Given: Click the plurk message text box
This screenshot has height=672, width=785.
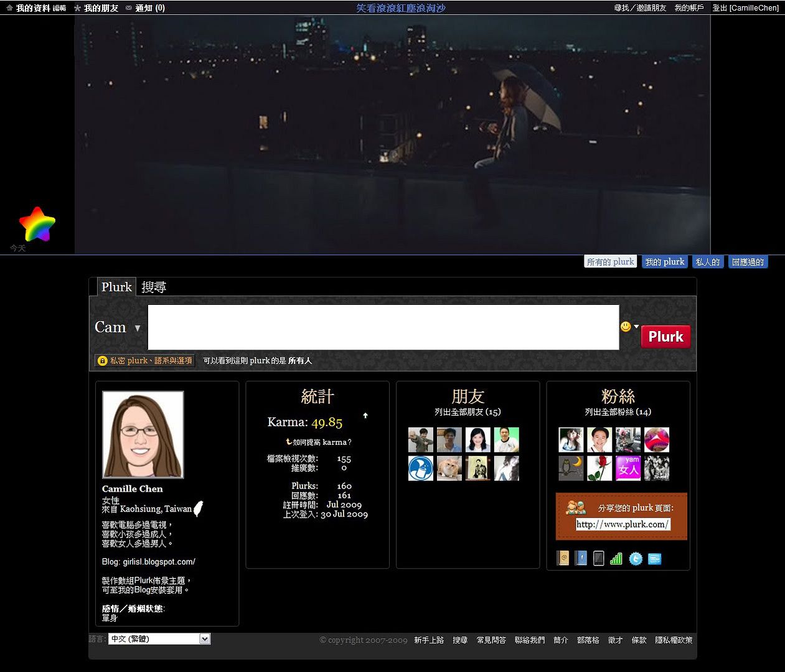Looking at the screenshot, I should [x=383, y=327].
